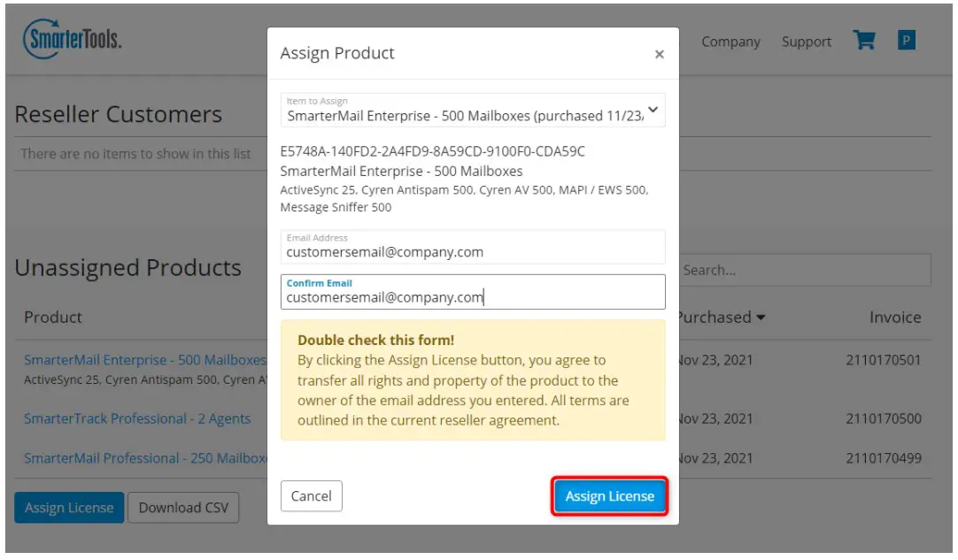Viewport: 958px width, 560px height.
Task: Open the Company menu
Action: click(730, 42)
